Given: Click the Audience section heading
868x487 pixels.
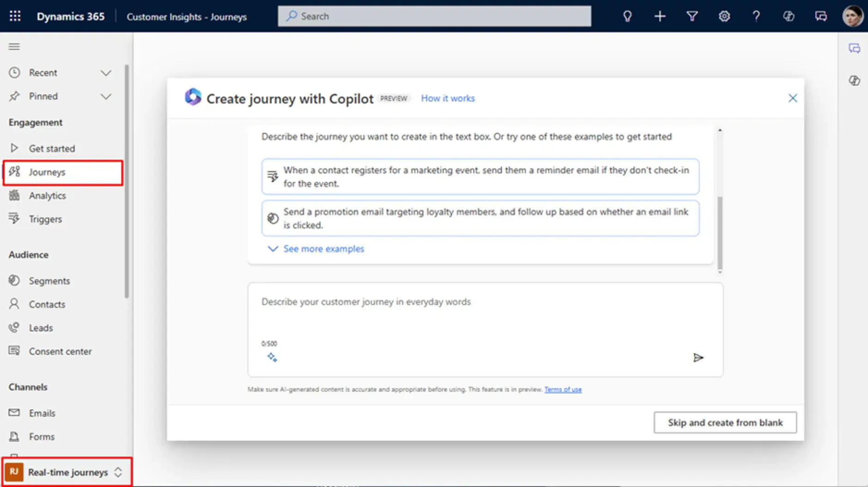Looking at the screenshot, I should click(x=28, y=255).
